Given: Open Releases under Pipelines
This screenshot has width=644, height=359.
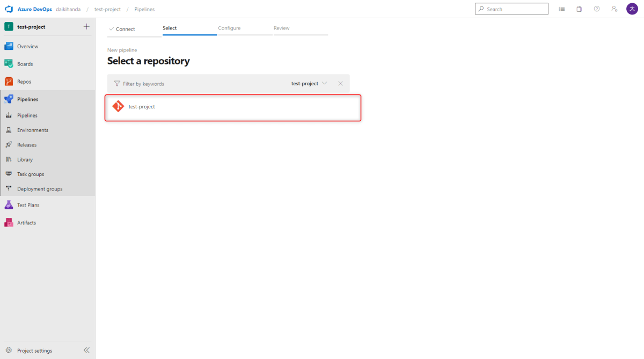Looking at the screenshot, I should (48, 145).
